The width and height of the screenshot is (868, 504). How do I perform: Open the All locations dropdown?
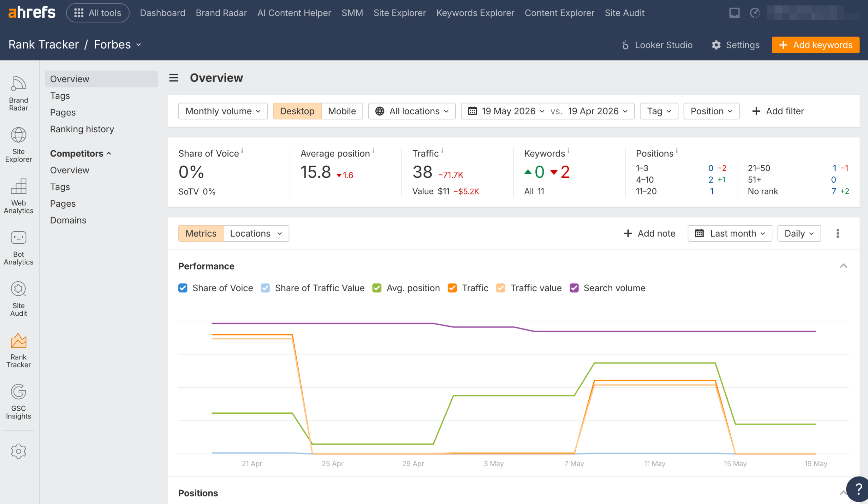point(412,111)
